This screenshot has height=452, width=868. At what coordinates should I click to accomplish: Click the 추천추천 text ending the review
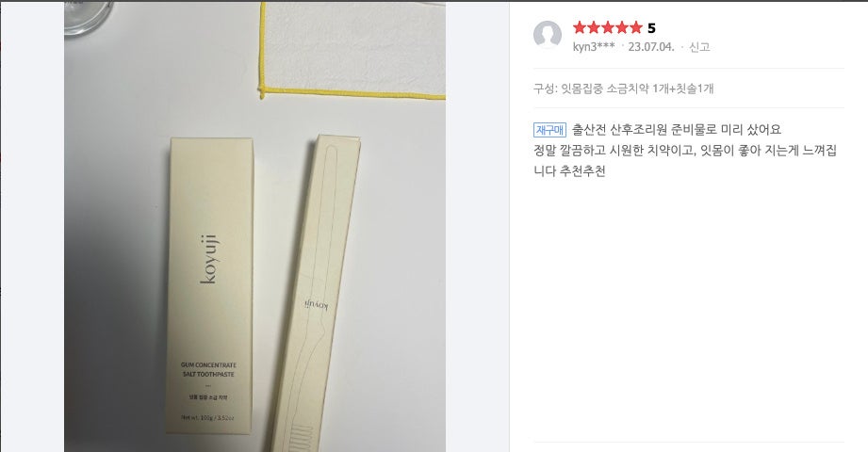(581, 171)
